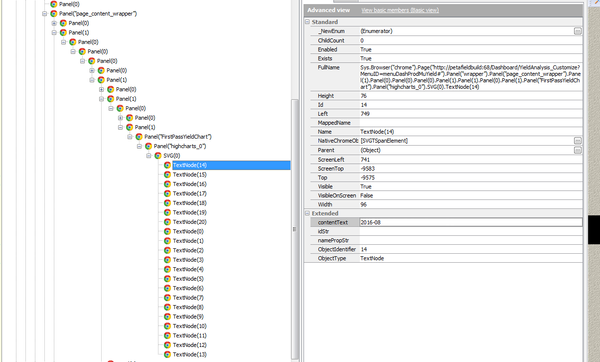The width and height of the screenshot is (600, 362).
Task: Select the Height property row
Action: coord(446,96)
